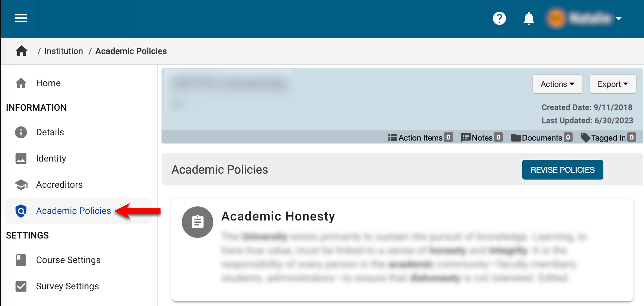Click the Institution breadcrumb link
This screenshot has height=306, width=644.
coord(64,51)
